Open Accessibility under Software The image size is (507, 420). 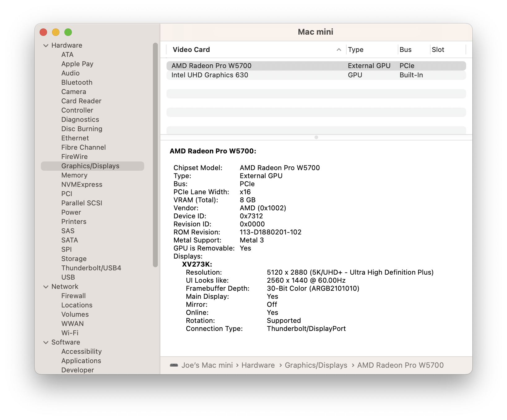pos(82,352)
